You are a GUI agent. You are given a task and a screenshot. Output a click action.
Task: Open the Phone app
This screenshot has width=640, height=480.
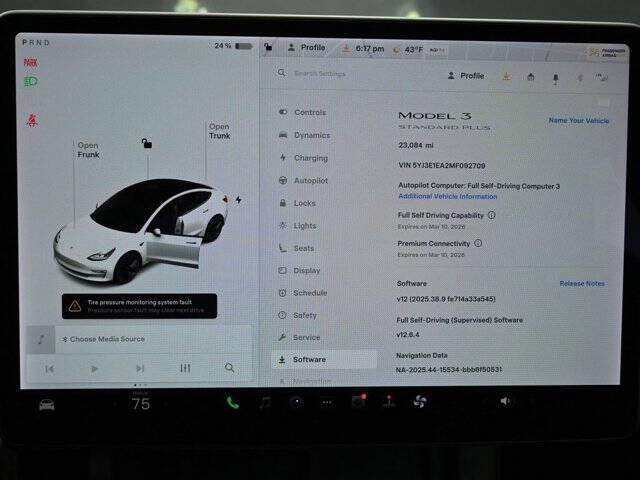tap(233, 403)
